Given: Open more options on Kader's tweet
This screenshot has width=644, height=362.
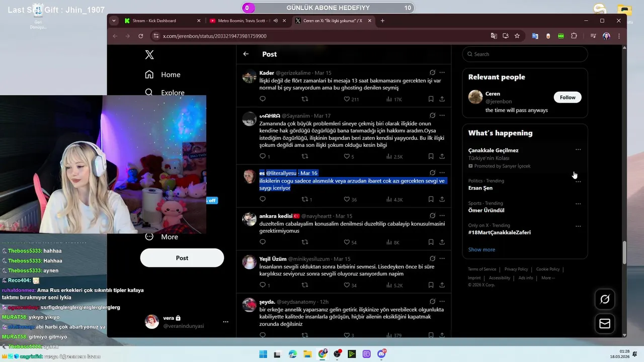Looking at the screenshot, I should [442, 72].
